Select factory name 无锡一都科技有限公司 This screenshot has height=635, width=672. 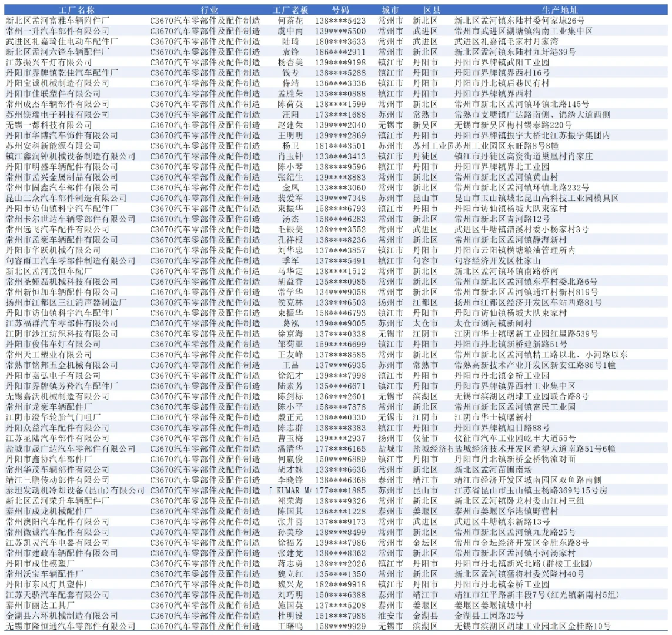coord(49,125)
